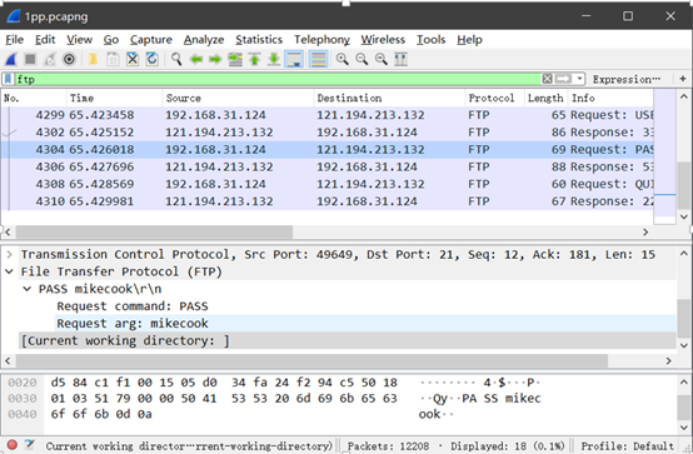This screenshot has height=454, width=693.
Task: Open the Wireless menu
Action: [383, 39]
